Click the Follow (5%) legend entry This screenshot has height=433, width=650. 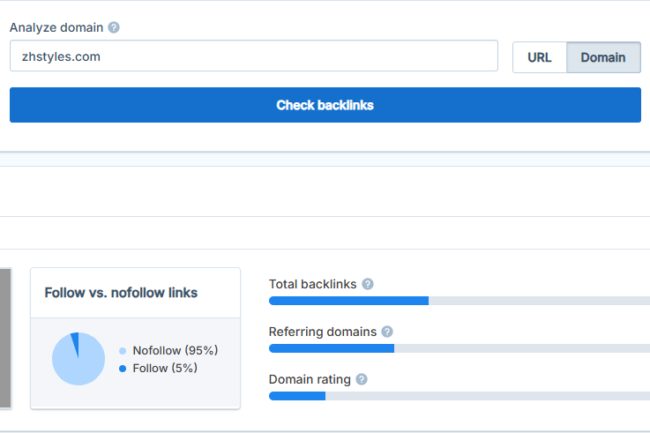(x=158, y=368)
